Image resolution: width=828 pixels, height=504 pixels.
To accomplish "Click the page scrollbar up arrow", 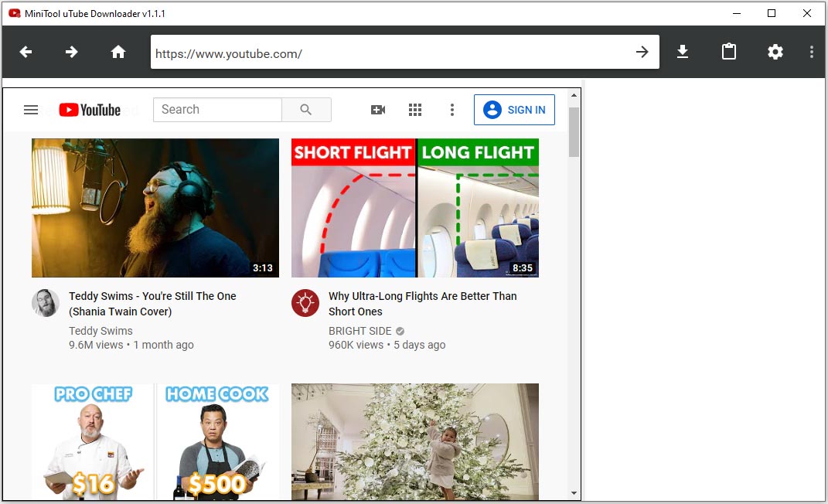I will coord(574,96).
